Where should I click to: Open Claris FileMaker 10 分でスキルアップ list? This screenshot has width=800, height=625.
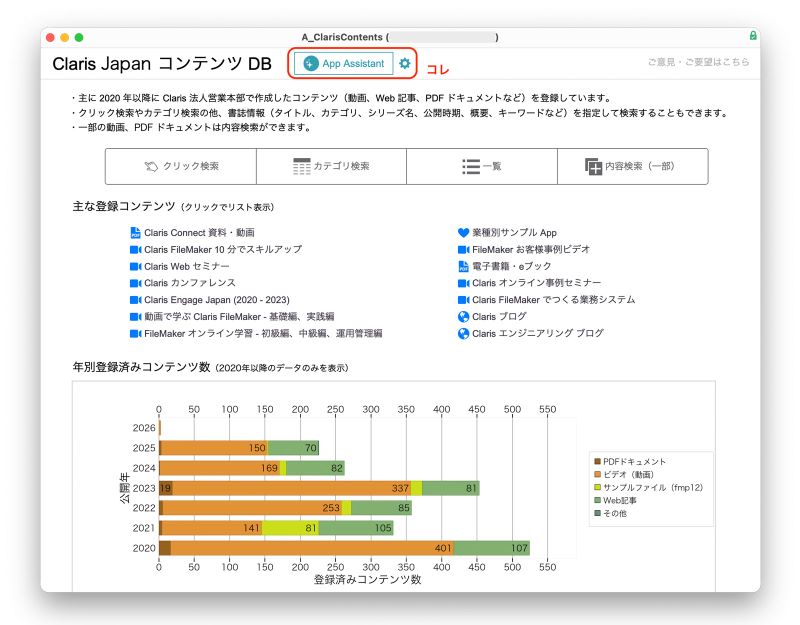point(222,250)
